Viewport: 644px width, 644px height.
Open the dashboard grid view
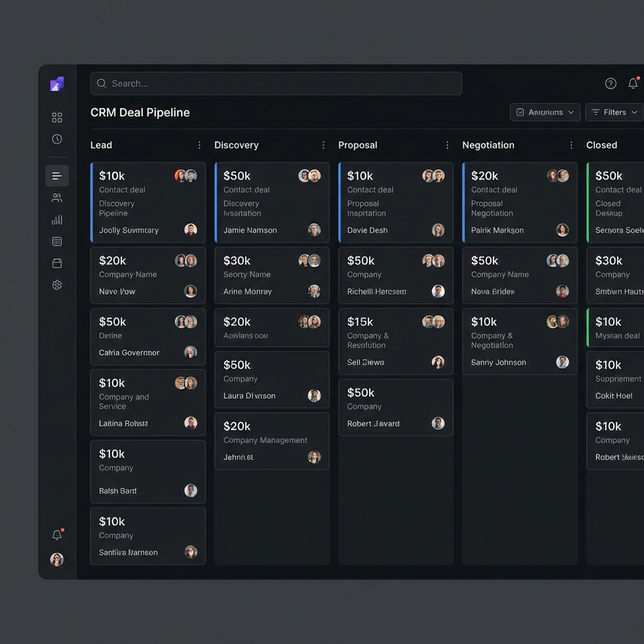(x=57, y=117)
